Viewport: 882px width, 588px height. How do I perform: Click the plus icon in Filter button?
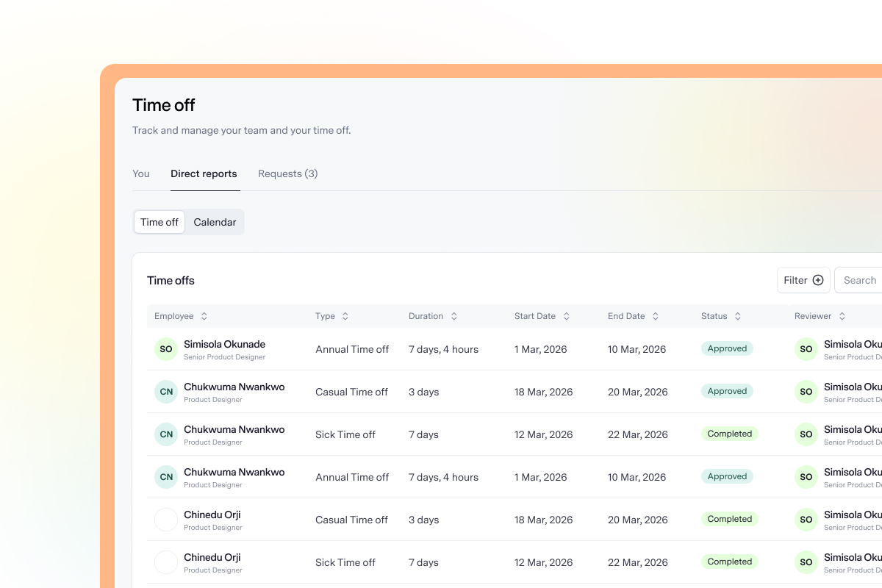tap(818, 280)
